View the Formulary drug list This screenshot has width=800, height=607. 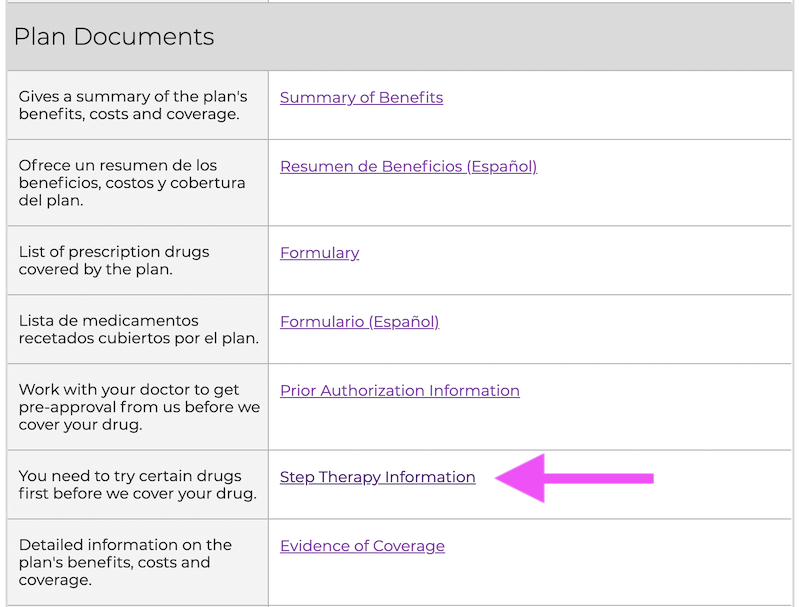pos(319,252)
